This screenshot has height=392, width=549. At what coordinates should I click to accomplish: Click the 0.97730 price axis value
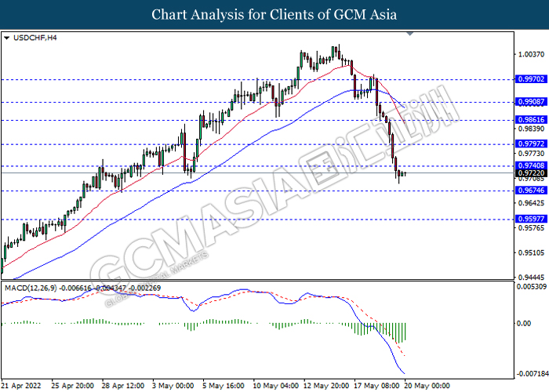(531, 154)
